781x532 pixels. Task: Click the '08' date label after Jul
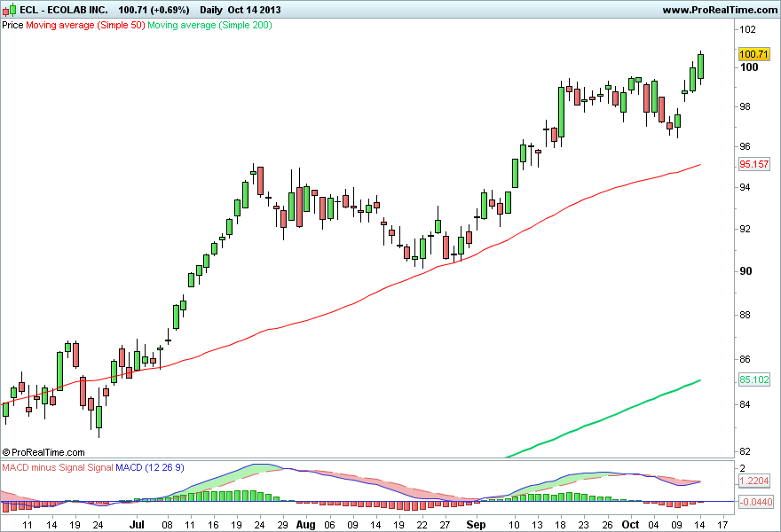[167, 525]
